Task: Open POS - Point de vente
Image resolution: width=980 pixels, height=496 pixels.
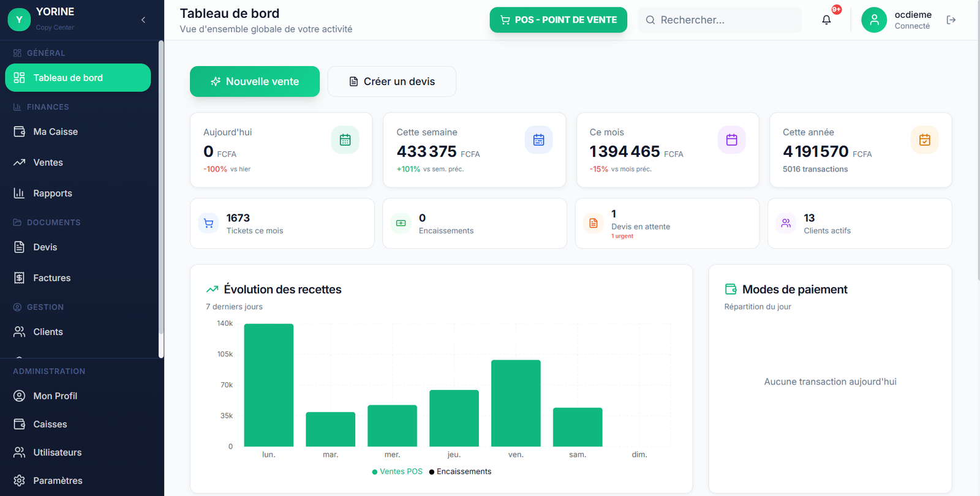Action: click(558, 20)
